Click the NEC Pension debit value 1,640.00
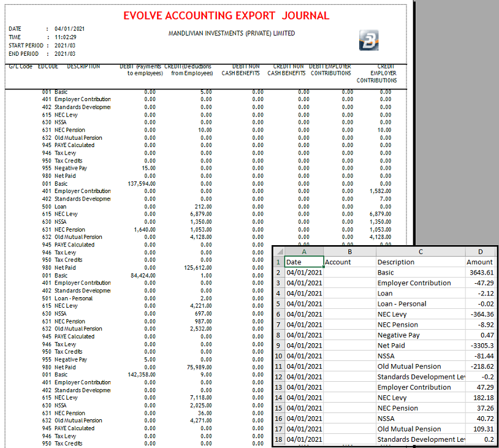499x448 pixels. (x=145, y=230)
